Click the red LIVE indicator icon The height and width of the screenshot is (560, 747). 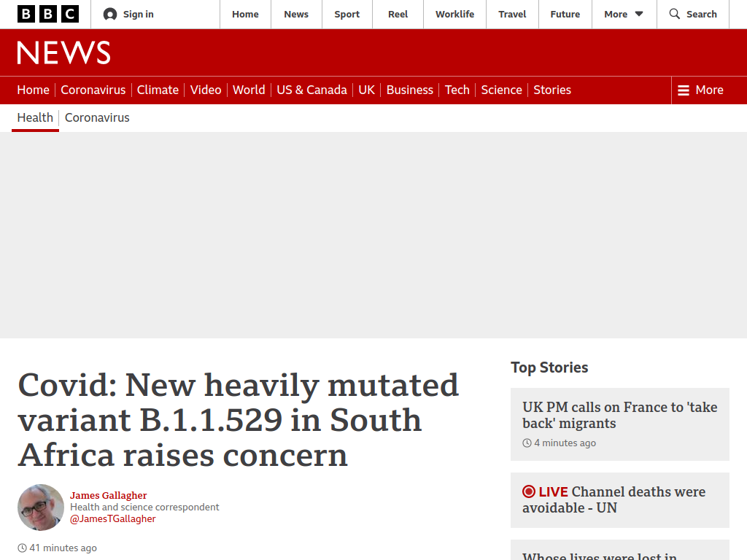click(529, 491)
